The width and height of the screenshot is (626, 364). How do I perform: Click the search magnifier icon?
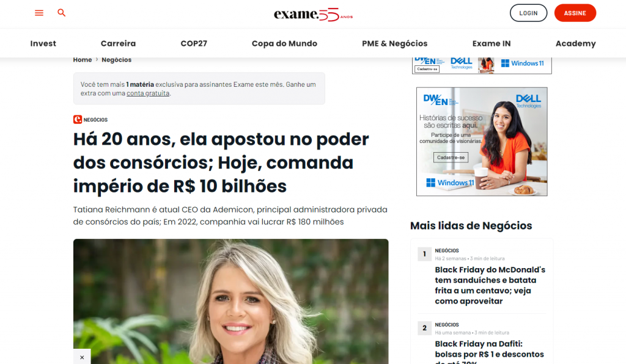click(62, 13)
